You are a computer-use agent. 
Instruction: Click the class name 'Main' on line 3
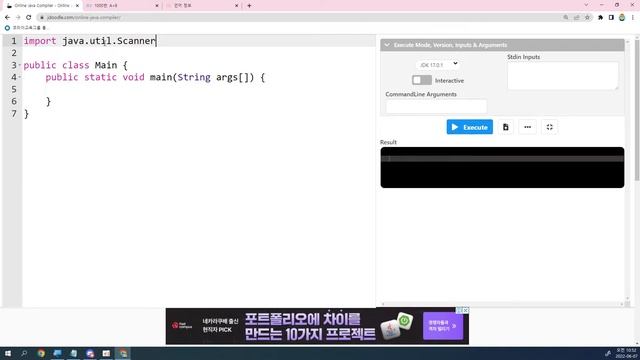point(106,65)
